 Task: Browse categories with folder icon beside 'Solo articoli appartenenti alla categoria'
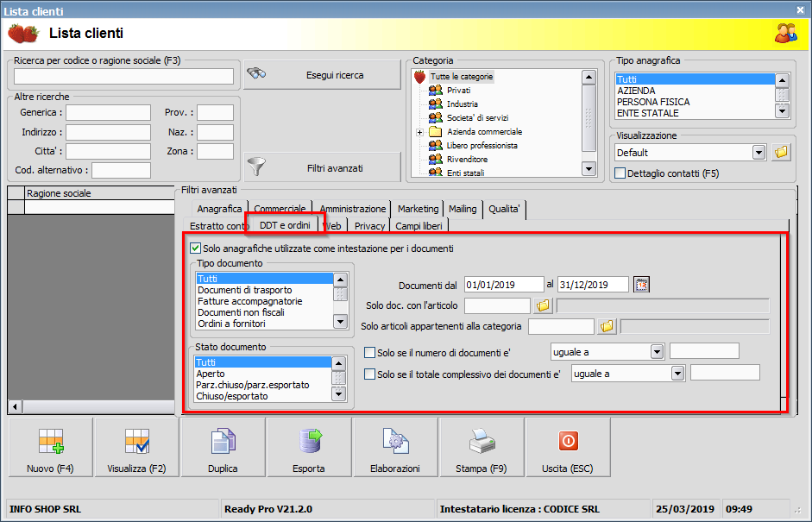point(607,326)
